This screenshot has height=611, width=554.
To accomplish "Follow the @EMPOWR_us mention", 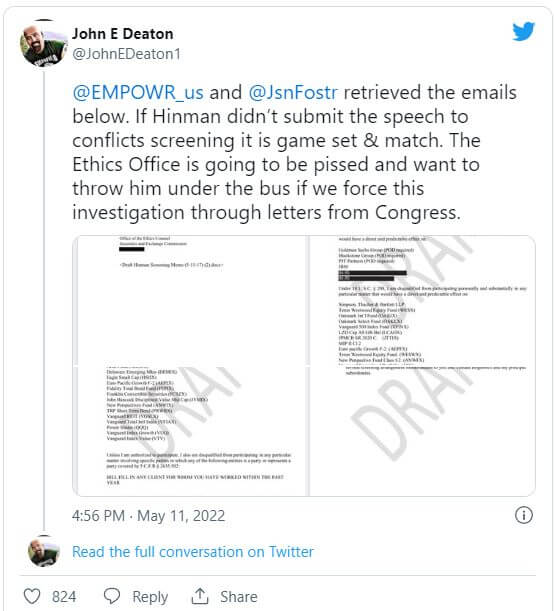I will click(138, 93).
